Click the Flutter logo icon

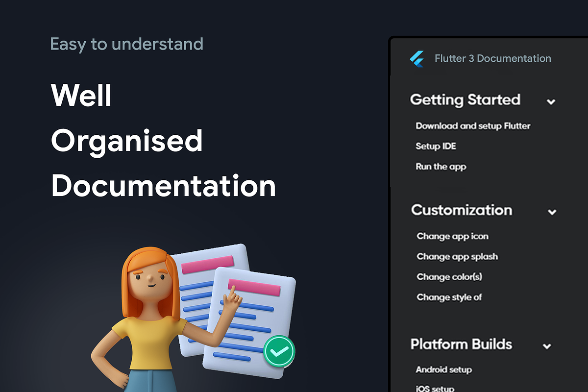click(x=416, y=59)
